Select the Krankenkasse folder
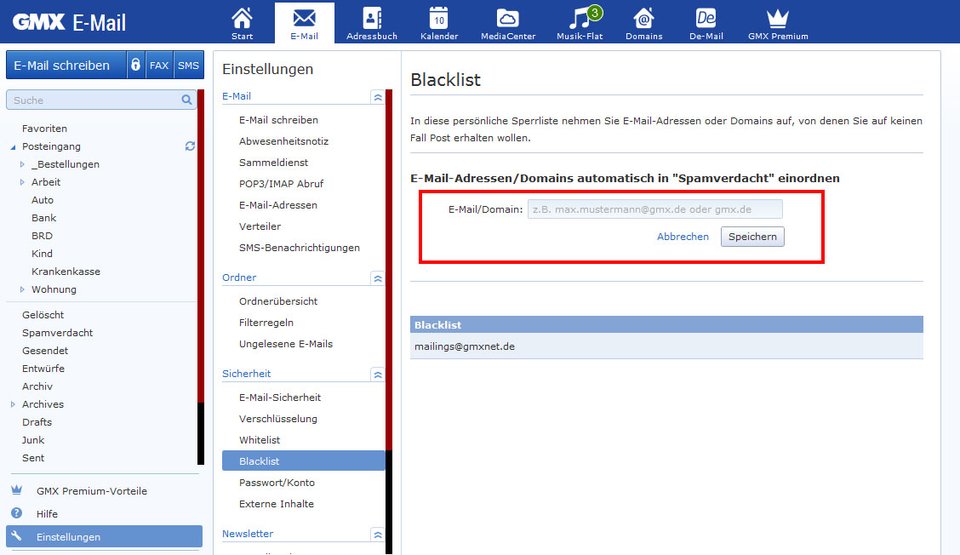The height and width of the screenshot is (555, 960). [66, 271]
